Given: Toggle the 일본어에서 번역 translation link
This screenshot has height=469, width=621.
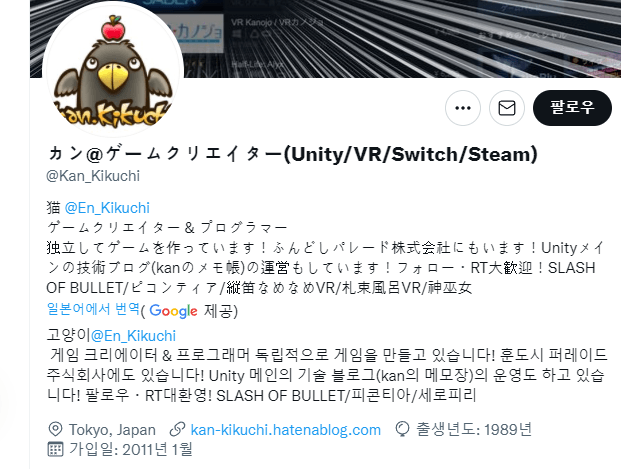Looking at the screenshot, I should click(93, 309).
